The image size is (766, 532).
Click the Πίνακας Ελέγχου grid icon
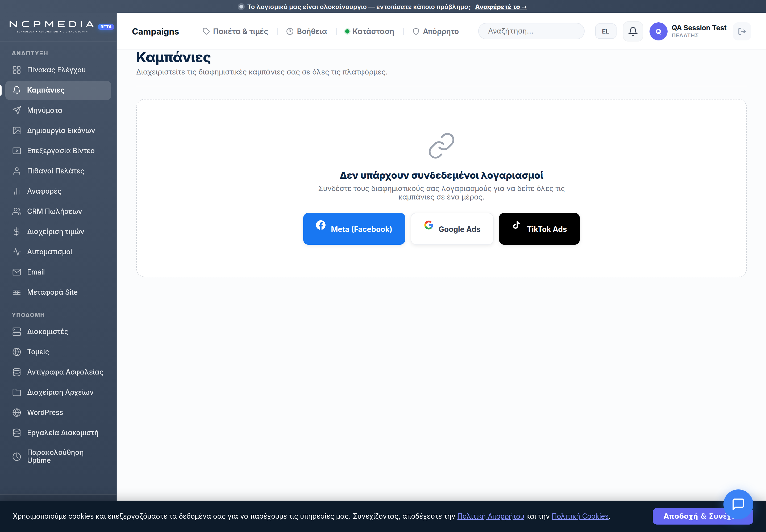coord(17,70)
